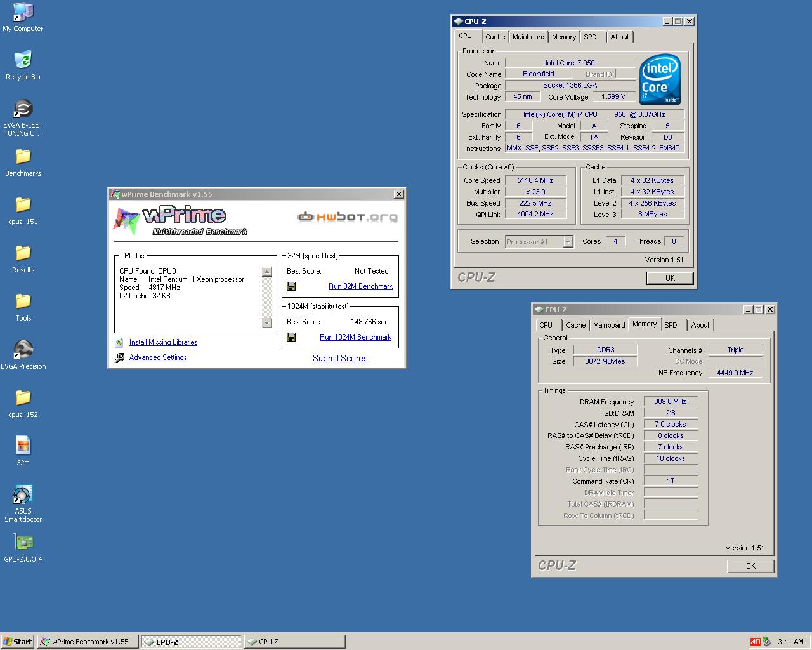
Task: Click the CPU List scrollbar up arrow
Action: [x=267, y=272]
